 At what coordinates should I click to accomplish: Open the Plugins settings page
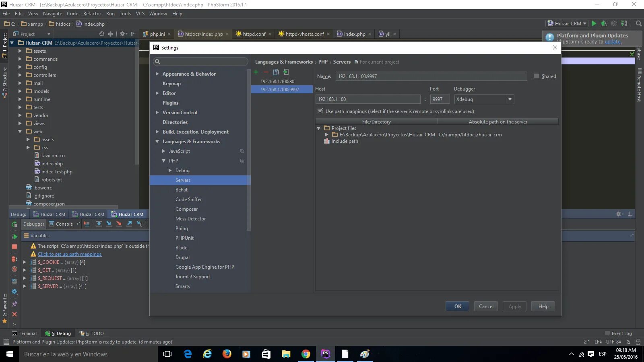point(170,103)
